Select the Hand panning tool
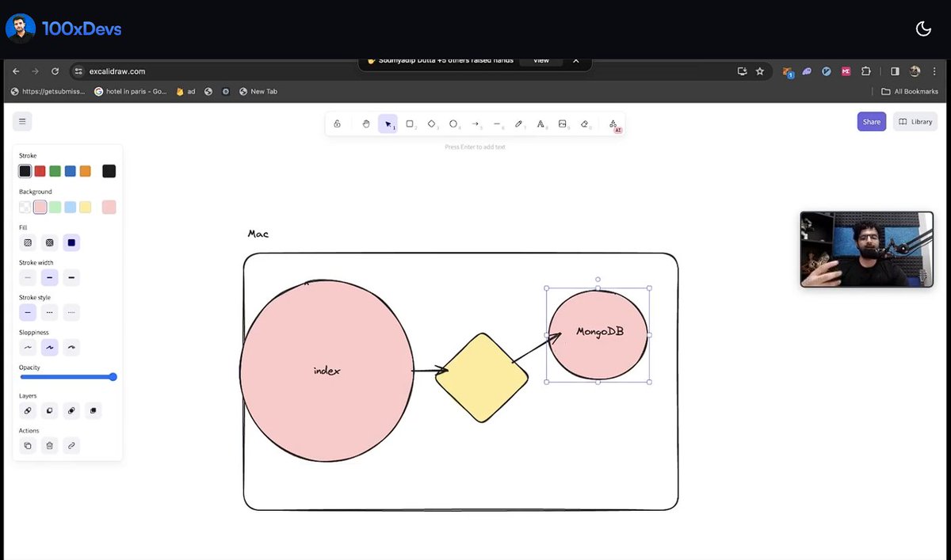Image resolution: width=951 pixels, height=560 pixels. click(365, 124)
